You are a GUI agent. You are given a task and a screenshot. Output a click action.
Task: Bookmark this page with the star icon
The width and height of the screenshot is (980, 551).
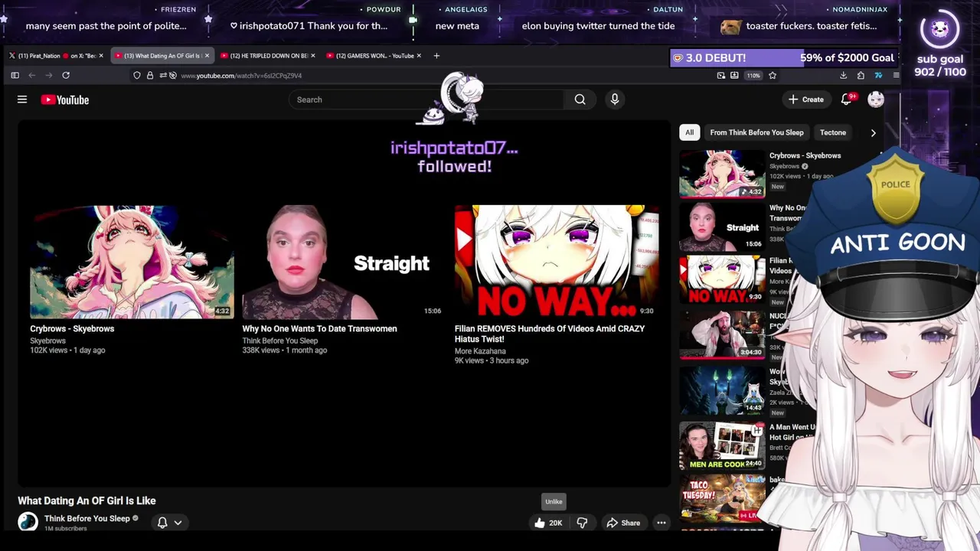point(773,75)
